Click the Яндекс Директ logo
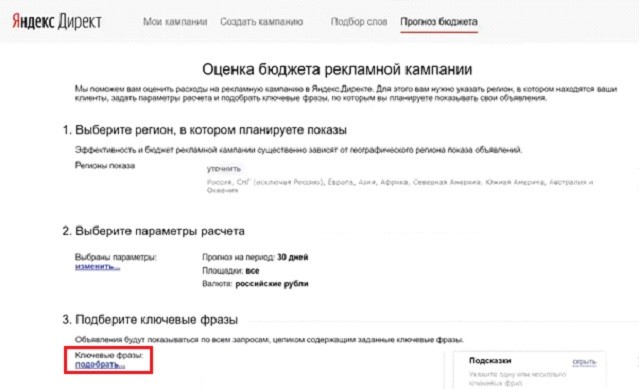Viewport: 639px width, 389px height. 57,22
